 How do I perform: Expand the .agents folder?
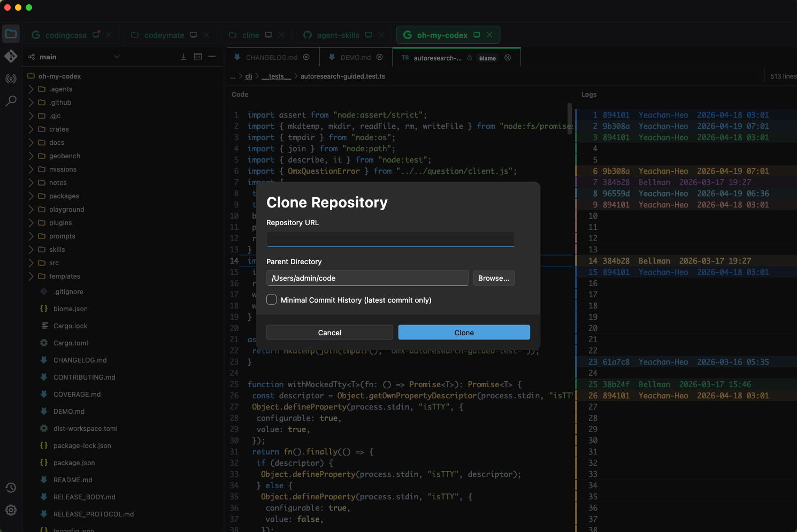(x=31, y=89)
